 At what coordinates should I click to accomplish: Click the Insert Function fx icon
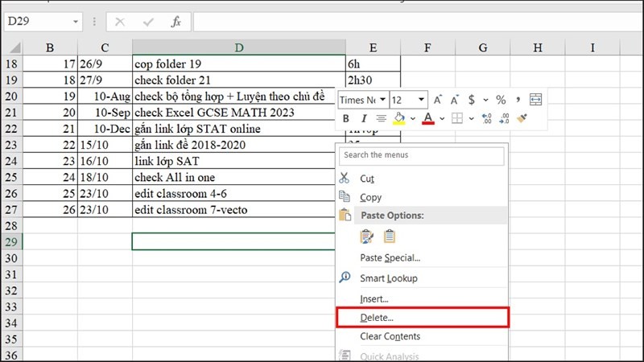pyautogui.click(x=175, y=22)
